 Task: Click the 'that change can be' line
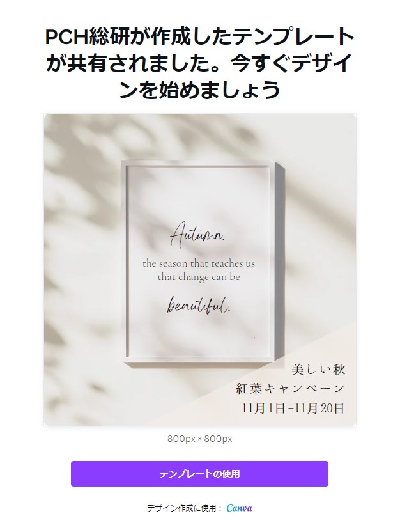199,278
